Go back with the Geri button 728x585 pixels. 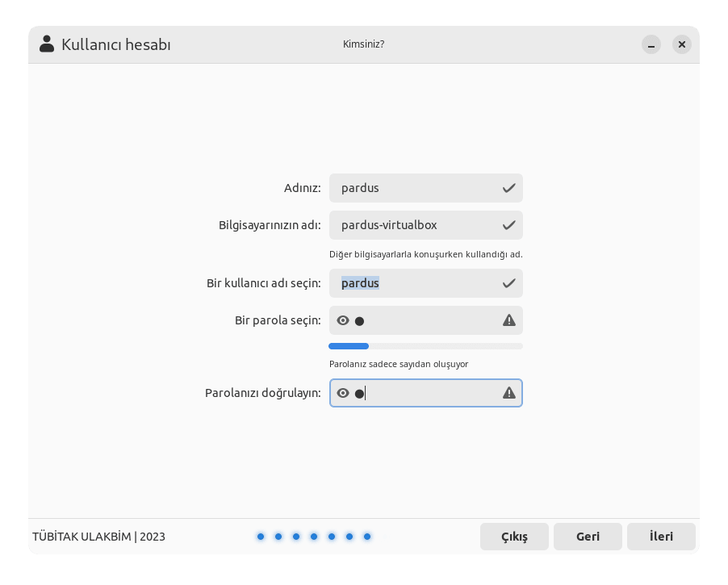point(588,537)
